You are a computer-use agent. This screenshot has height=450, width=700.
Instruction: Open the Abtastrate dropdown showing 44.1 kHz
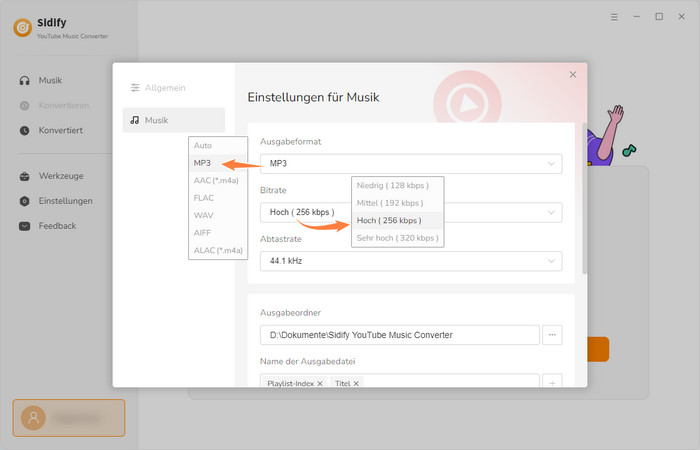[411, 261]
